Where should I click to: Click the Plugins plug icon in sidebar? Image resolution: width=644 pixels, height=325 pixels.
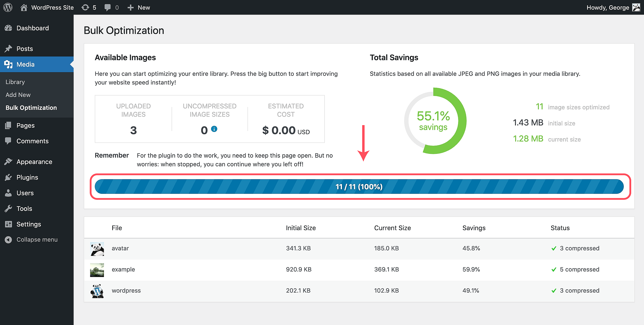click(8, 177)
